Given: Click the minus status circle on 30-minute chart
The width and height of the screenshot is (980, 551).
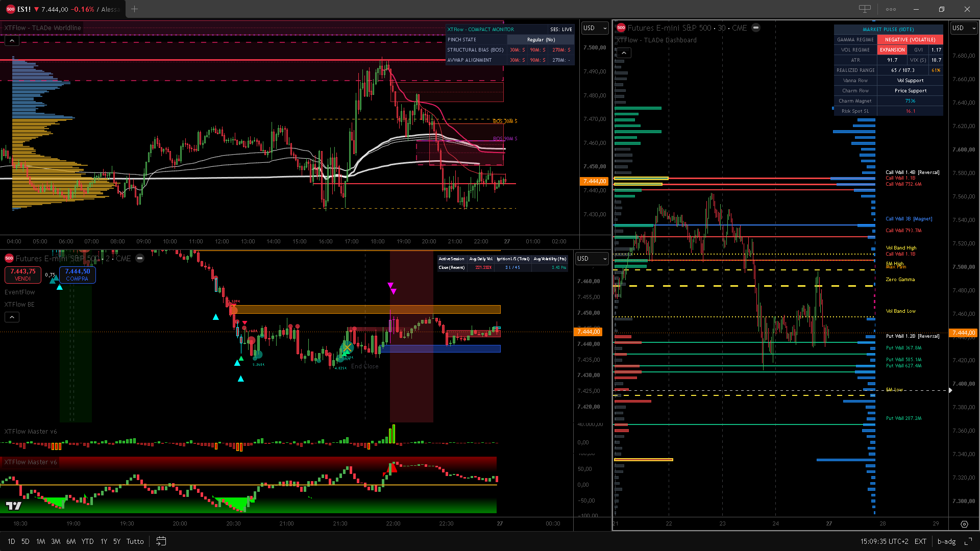Looking at the screenshot, I should tap(756, 28).
